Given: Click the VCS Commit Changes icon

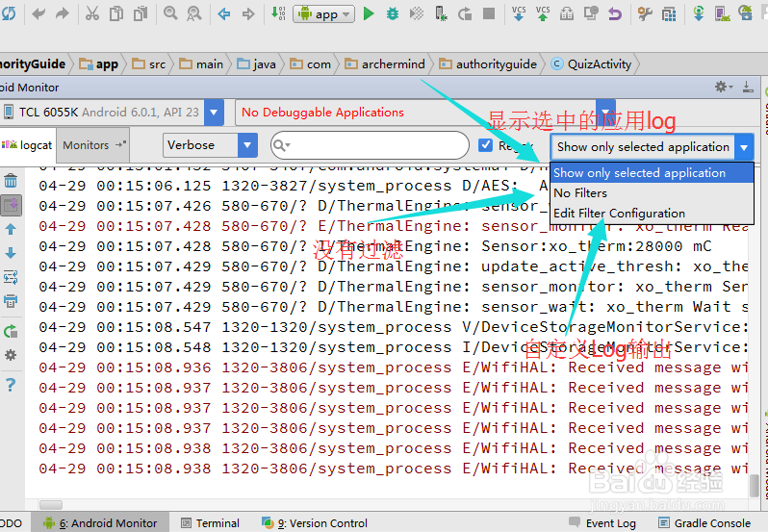Looking at the screenshot, I should click(x=543, y=13).
